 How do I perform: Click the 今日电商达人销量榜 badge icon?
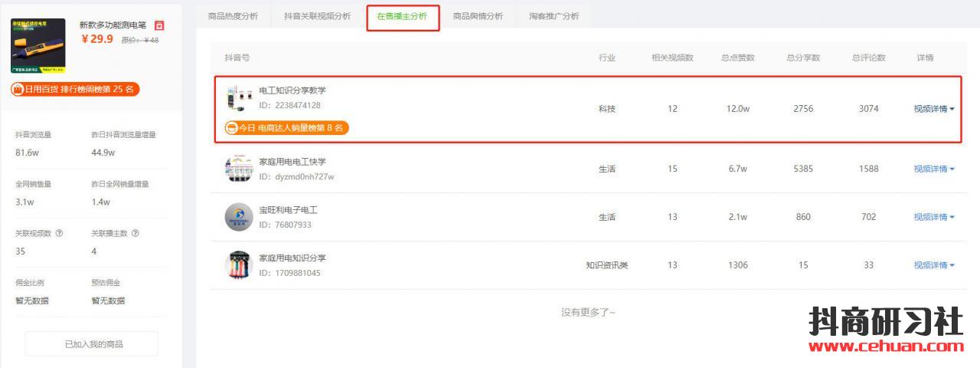click(230, 128)
